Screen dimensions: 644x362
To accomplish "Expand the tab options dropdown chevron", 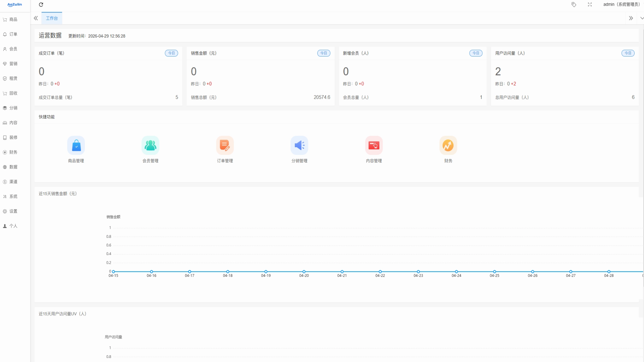I will pyautogui.click(x=642, y=18).
